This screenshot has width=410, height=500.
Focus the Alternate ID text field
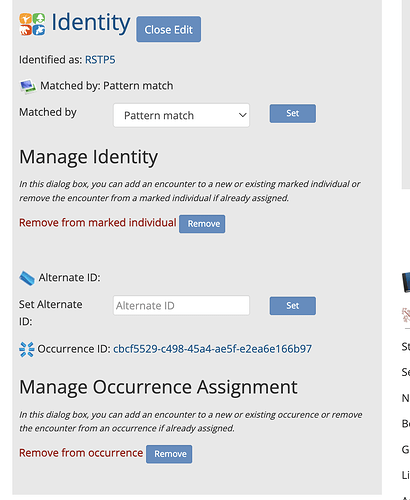click(x=181, y=305)
